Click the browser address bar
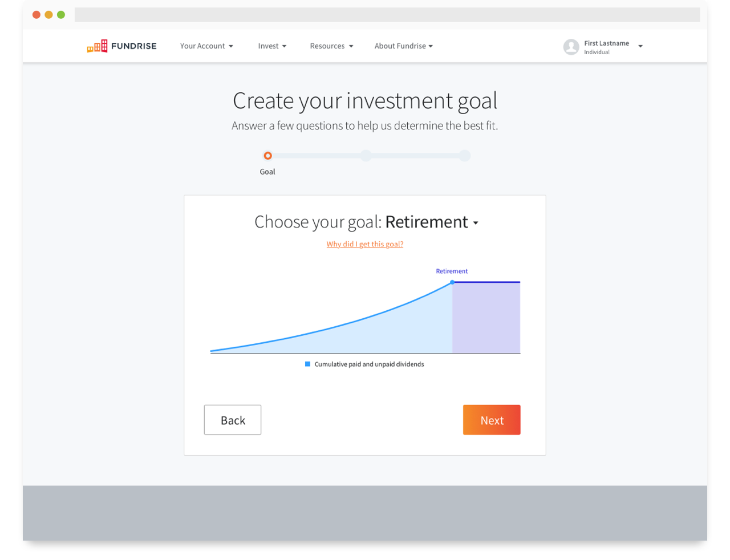 click(387, 15)
